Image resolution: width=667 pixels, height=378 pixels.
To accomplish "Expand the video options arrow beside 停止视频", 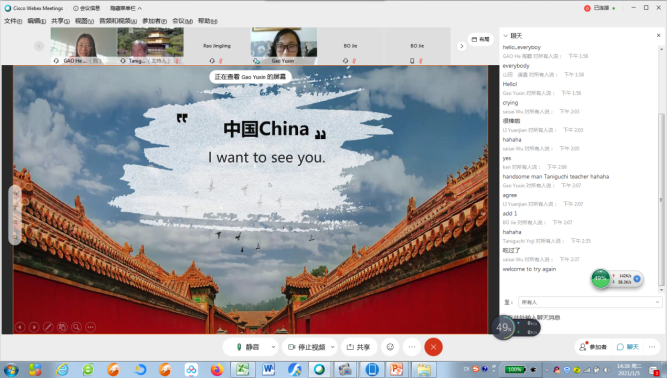I will pyautogui.click(x=333, y=347).
